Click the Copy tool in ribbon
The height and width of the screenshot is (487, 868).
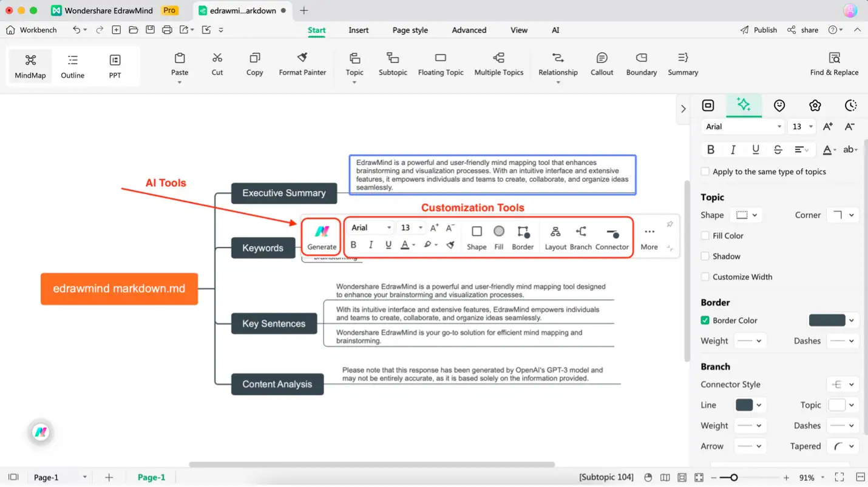(255, 64)
